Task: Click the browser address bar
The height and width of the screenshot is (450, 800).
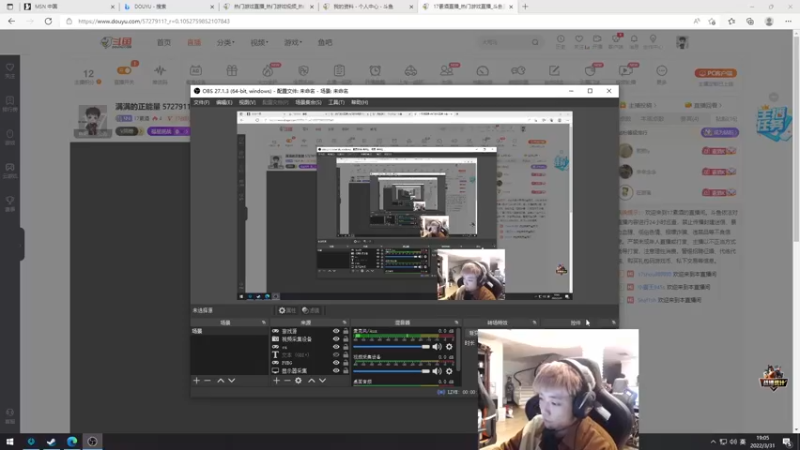Action: [378, 21]
